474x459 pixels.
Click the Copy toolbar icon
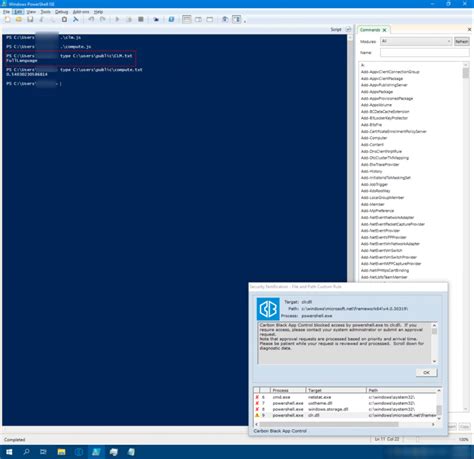(x=53, y=20)
